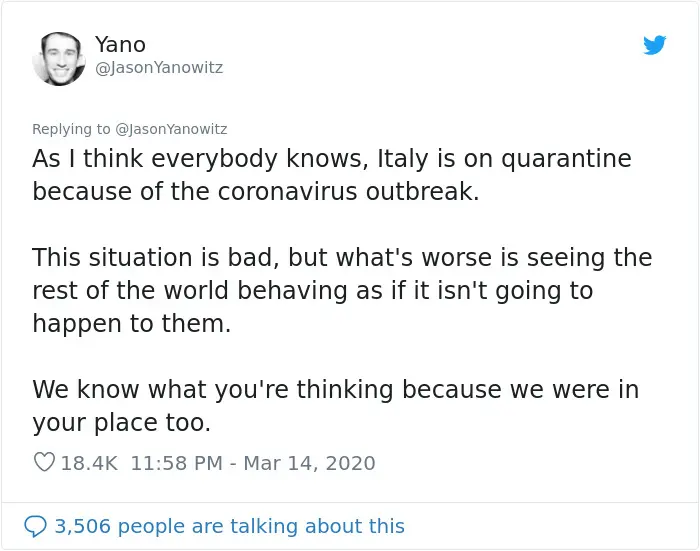The image size is (700, 551).
Task: Open Yano's profile picture
Action: 58,57
